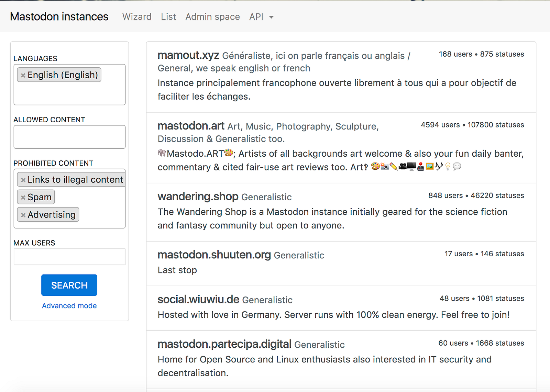Expand the API dropdown menu
The height and width of the screenshot is (392, 550).
[262, 17]
